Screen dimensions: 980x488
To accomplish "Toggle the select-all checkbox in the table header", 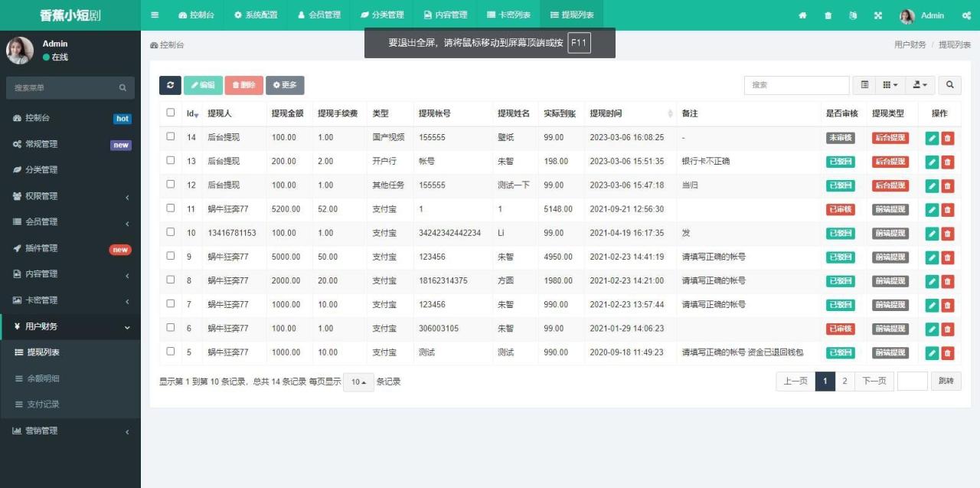I will click(170, 111).
